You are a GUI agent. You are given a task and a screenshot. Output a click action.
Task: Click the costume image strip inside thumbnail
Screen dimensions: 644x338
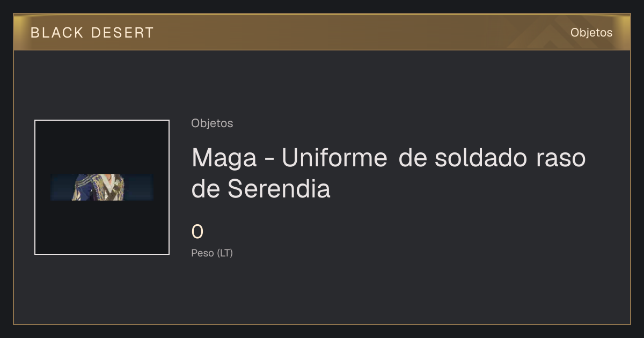click(102, 187)
